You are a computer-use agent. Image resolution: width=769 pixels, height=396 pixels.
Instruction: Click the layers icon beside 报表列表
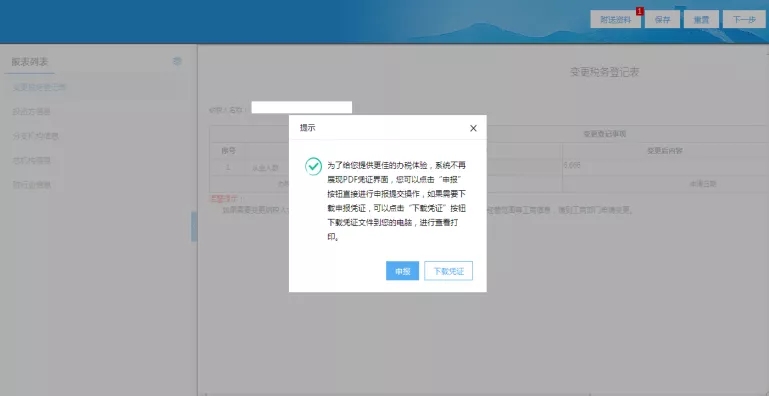[x=178, y=61]
